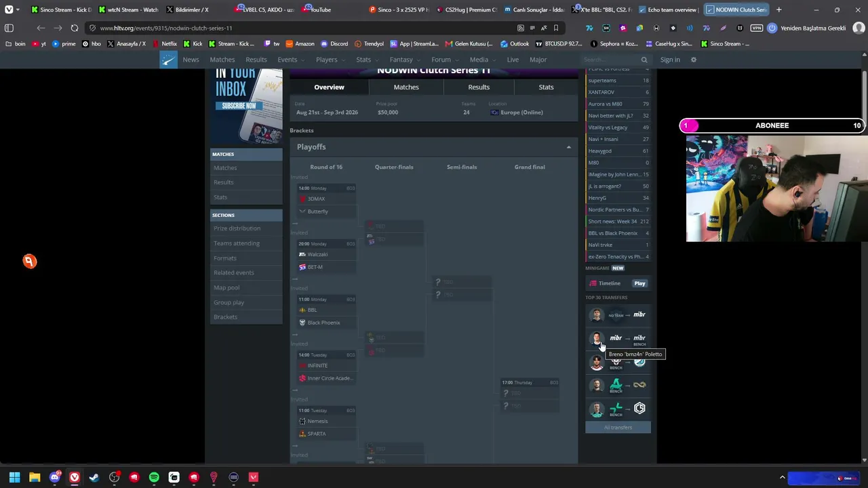Click the top transfer's player avatar to mibr

tap(597, 314)
